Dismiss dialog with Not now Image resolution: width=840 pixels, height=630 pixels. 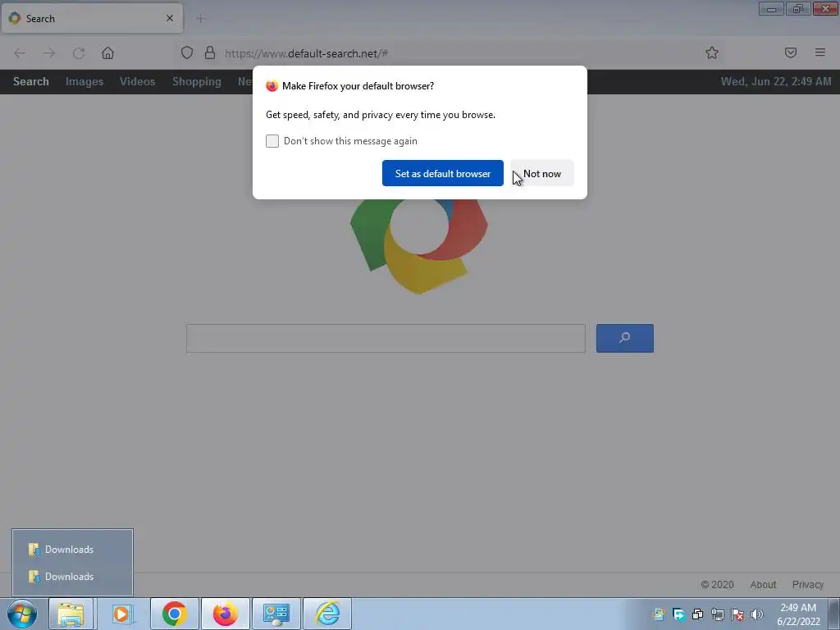pos(542,173)
